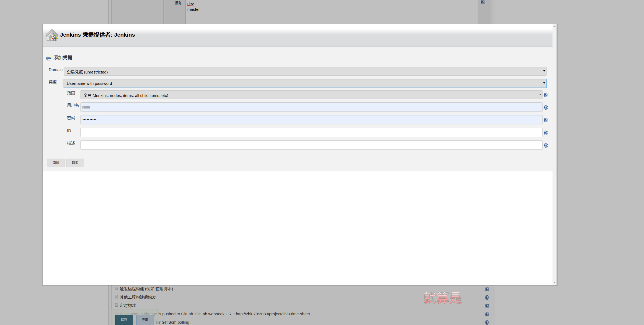This screenshot has width=644, height=325.
Task: Enable 触发远程构建 checkbox in background page
Action: [116, 288]
